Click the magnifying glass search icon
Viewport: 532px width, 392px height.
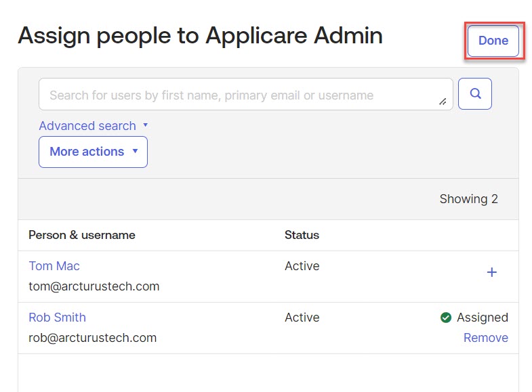[x=475, y=94]
